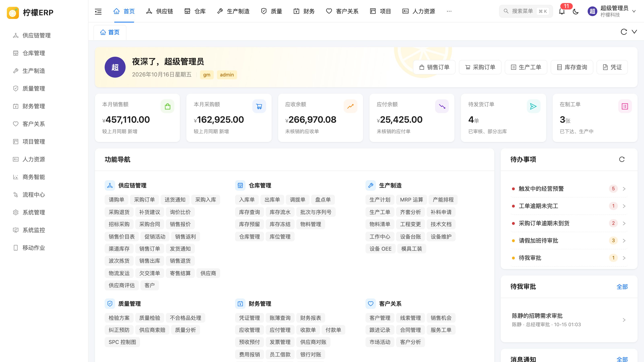Click the purple 超 avatar in the greeting banner
The width and height of the screenshot is (644, 362).
115,67
